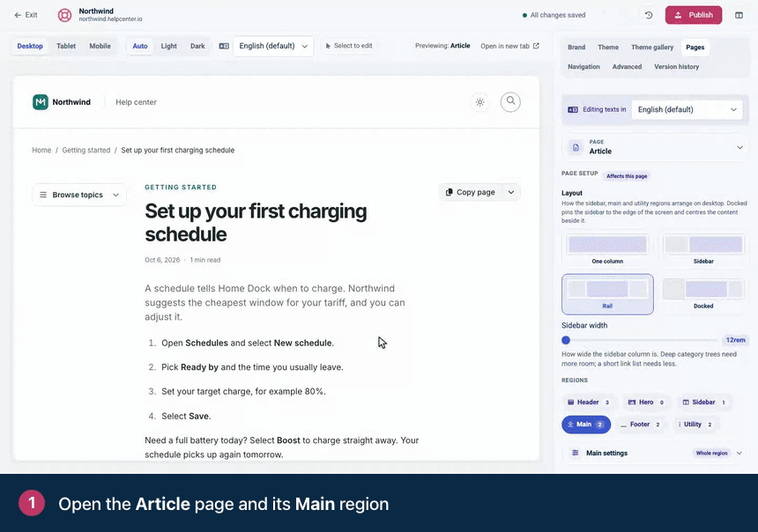758x532 pixels.
Task: Click Help center link in header
Action: click(136, 102)
